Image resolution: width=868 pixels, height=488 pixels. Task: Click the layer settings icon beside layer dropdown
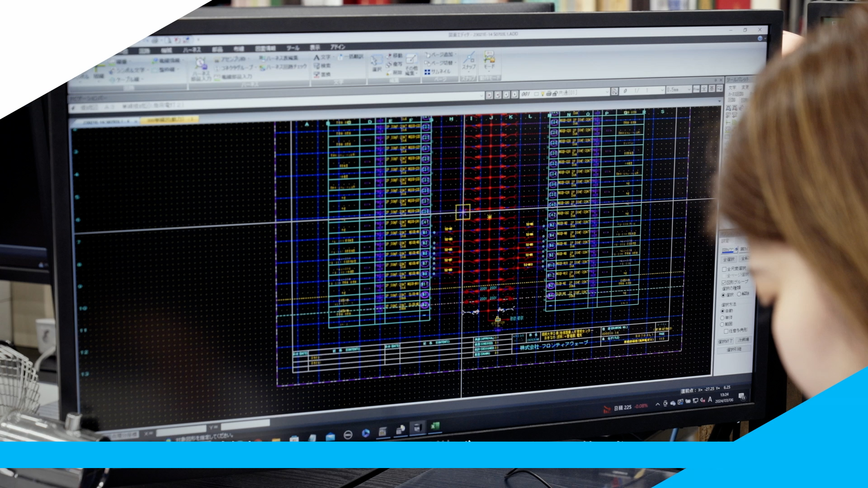[614, 91]
